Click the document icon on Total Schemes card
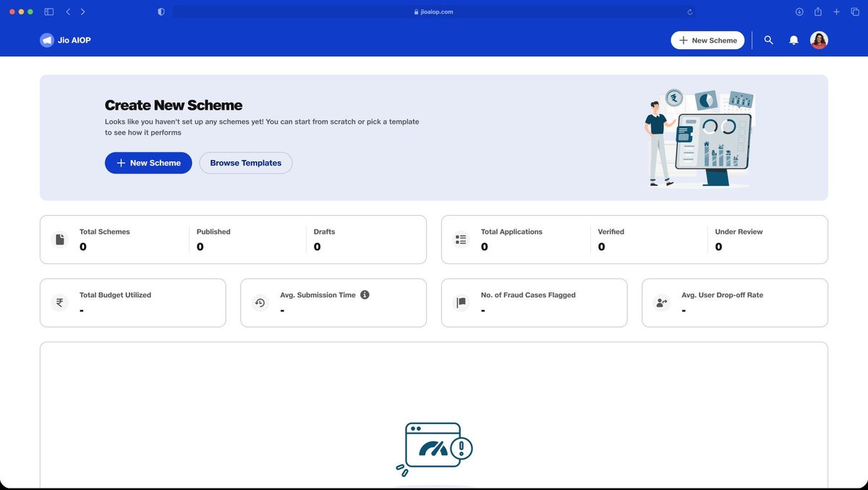 click(60, 238)
